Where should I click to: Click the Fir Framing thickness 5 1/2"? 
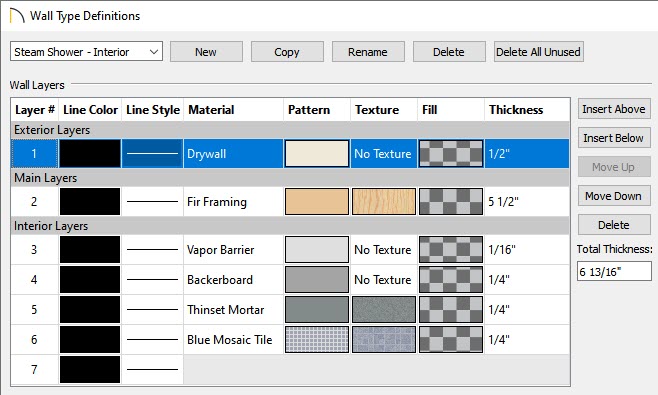pyautogui.click(x=503, y=201)
